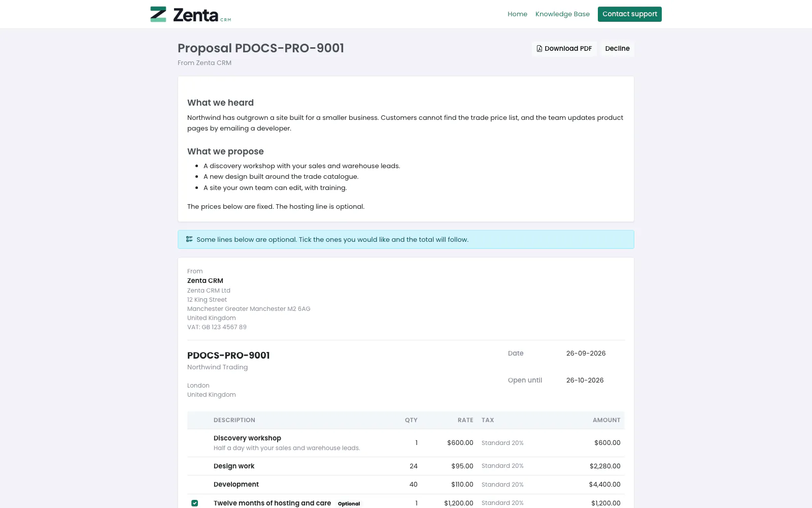Click the PDF file icon in Download PDF
This screenshot has height=508, width=812.
click(x=539, y=49)
